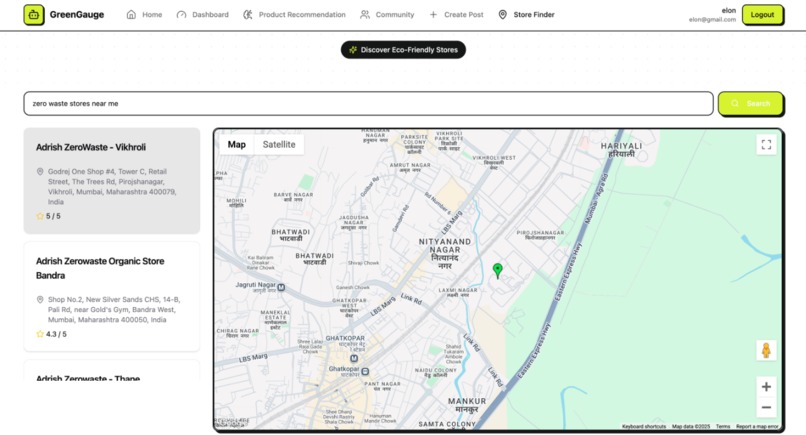Image resolution: width=806 pixels, height=435 pixels.
Task: Click the Ghatkopar metro station icon
Action: (354, 358)
